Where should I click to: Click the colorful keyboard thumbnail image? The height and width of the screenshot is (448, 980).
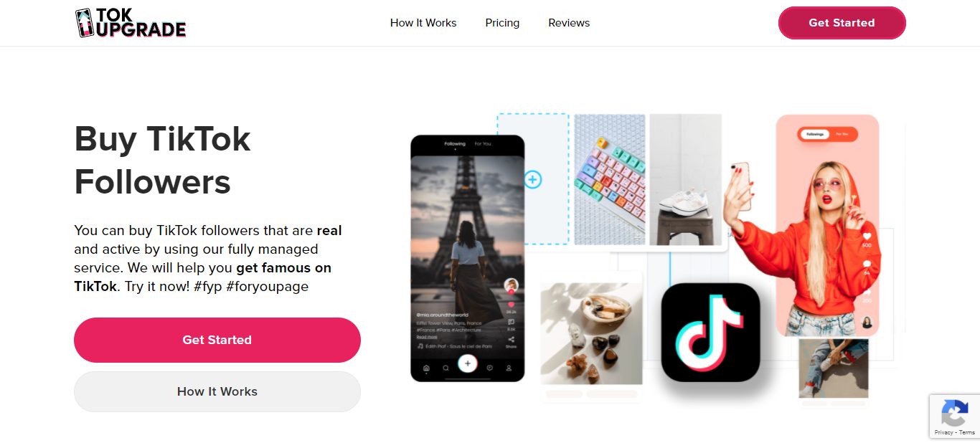(610, 179)
